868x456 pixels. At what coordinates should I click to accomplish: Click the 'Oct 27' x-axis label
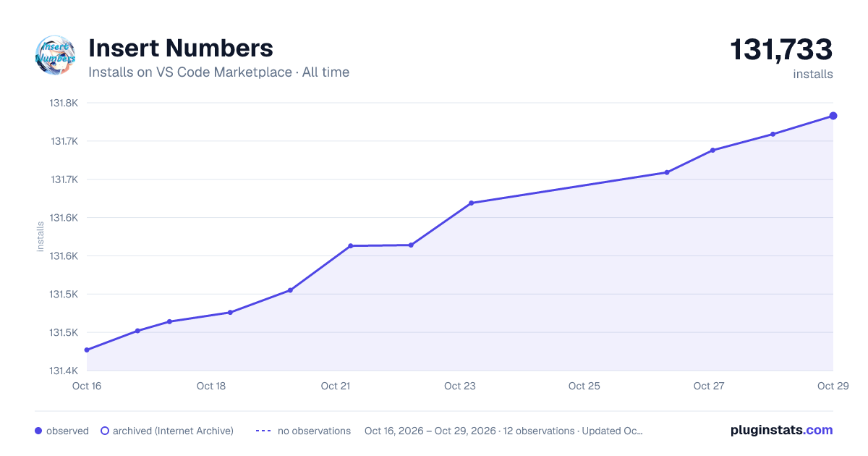(x=709, y=386)
